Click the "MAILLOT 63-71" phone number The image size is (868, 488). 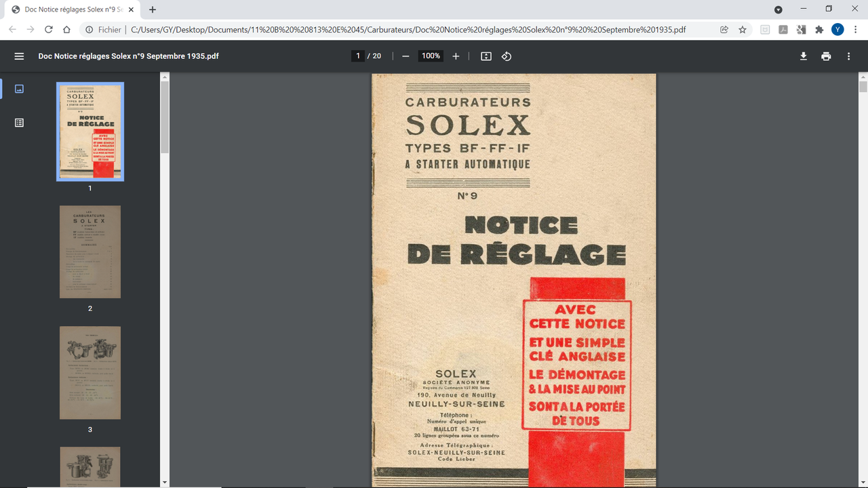(x=456, y=429)
